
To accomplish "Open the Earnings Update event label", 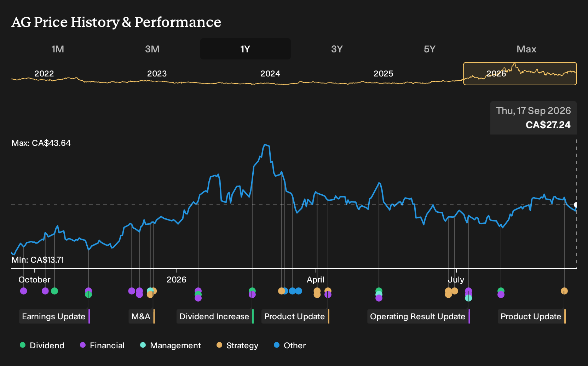I will (x=54, y=316).
